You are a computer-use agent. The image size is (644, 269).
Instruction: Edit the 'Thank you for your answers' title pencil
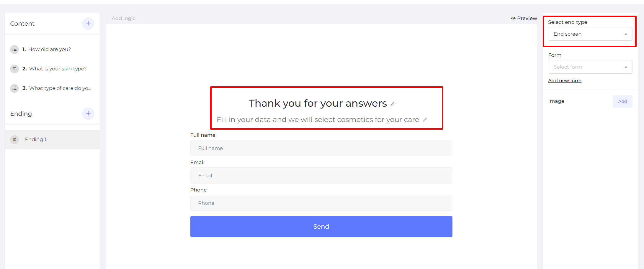click(393, 104)
